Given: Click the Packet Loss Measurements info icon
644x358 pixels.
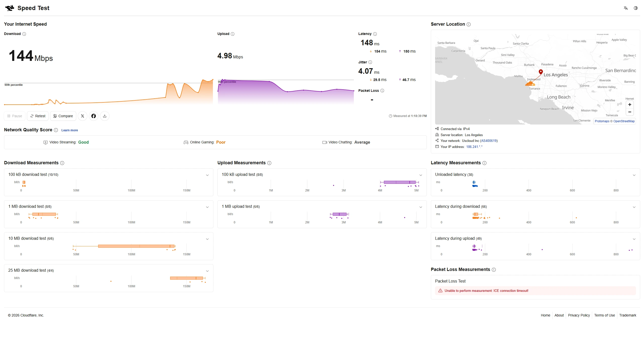Looking at the screenshot, I should click(x=494, y=270).
